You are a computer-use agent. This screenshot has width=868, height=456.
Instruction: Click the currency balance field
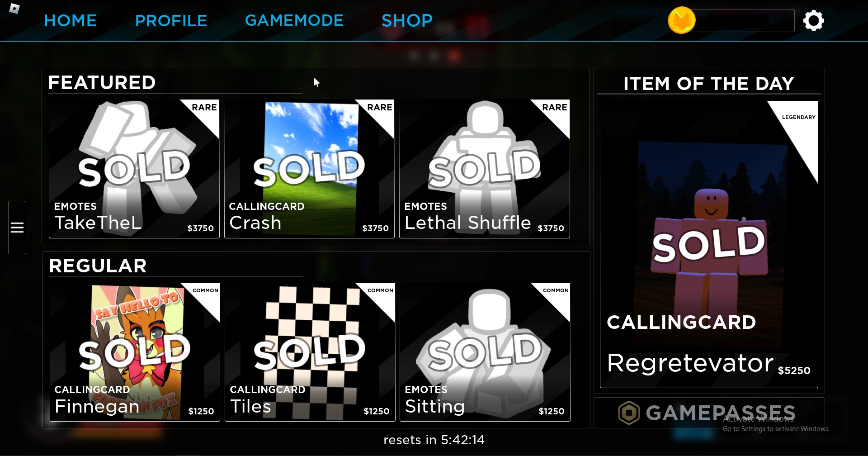[x=744, y=21]
